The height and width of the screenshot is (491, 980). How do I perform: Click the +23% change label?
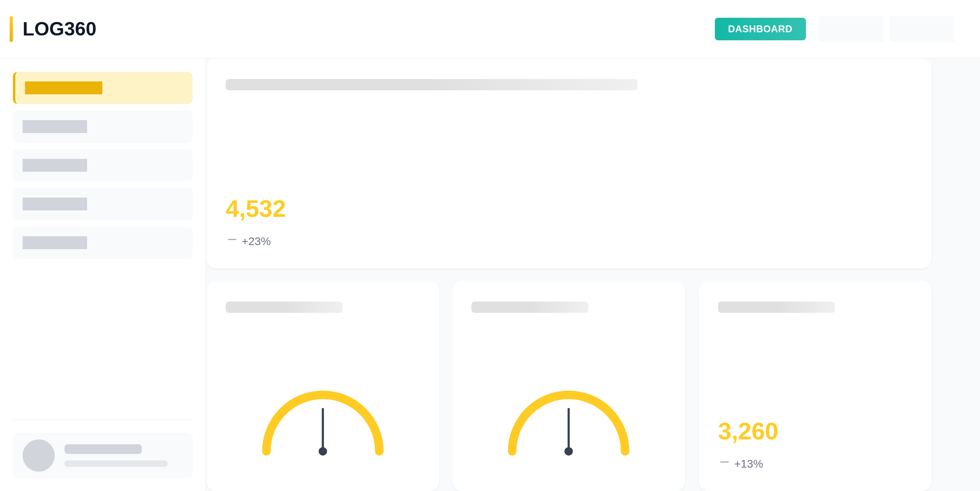coord(256,241)
